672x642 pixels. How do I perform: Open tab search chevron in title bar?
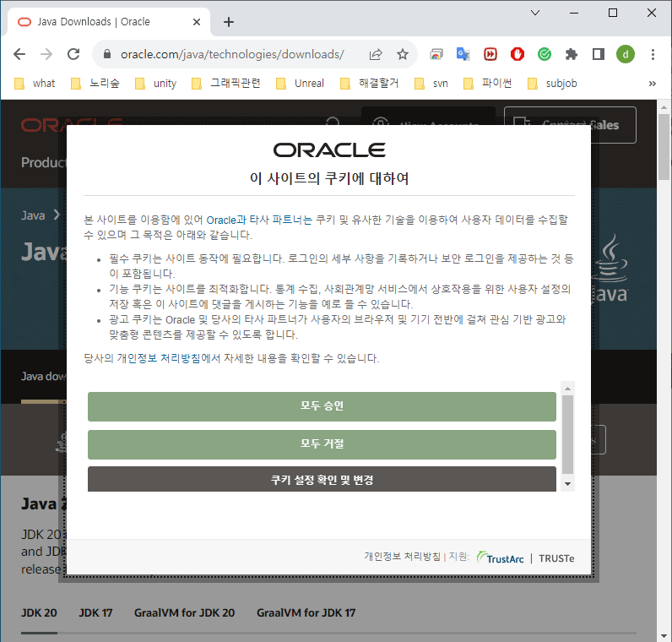click(535, 13)
